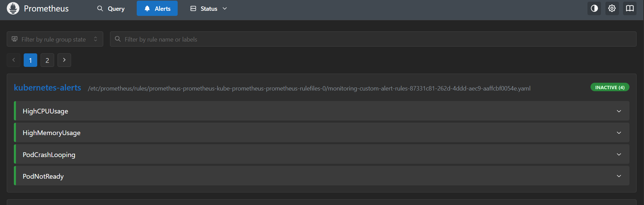Click the PodCrashLooping rule name
Screen dimensions: 644x205
point(49,155)
